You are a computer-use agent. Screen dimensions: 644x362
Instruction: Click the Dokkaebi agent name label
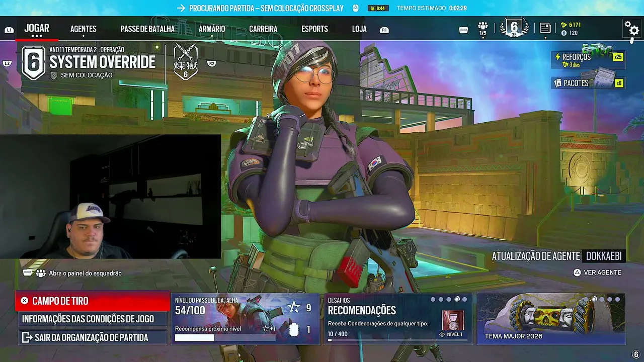604,256
